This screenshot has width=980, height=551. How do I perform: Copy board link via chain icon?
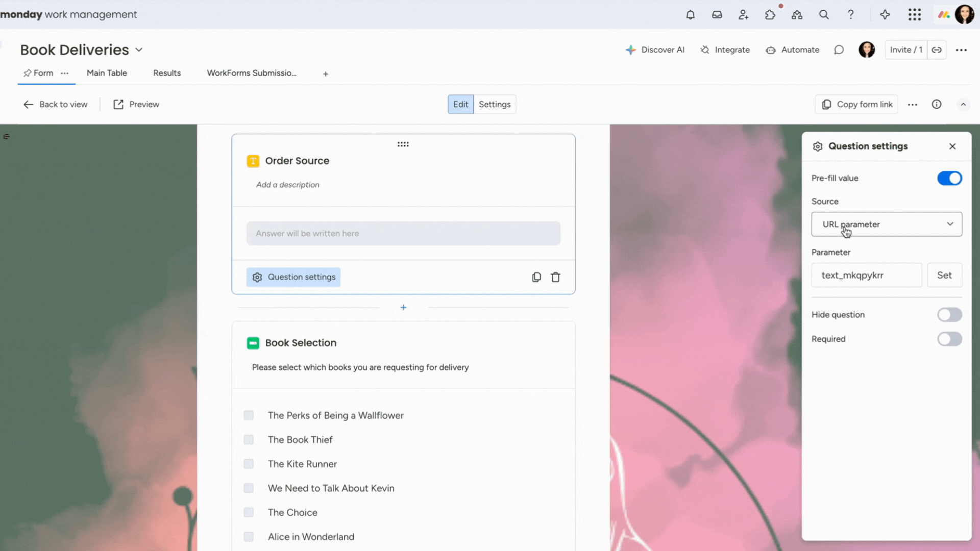point(937,50)
